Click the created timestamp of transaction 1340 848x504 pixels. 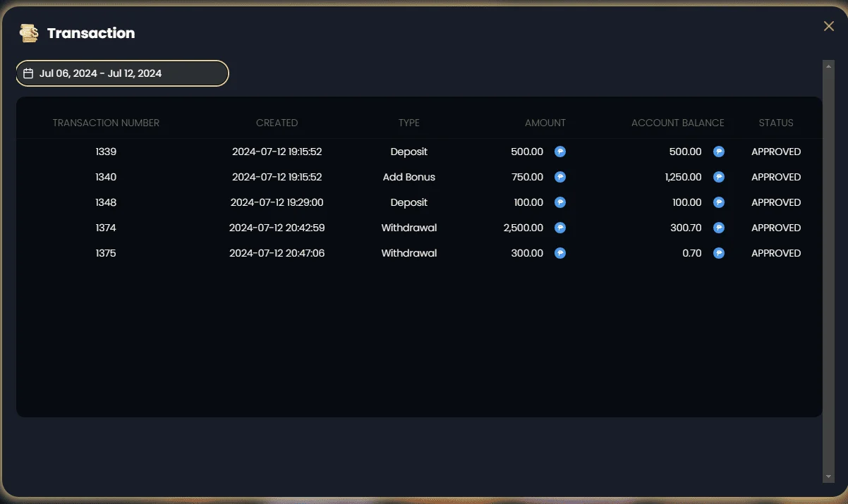[277, 177]
